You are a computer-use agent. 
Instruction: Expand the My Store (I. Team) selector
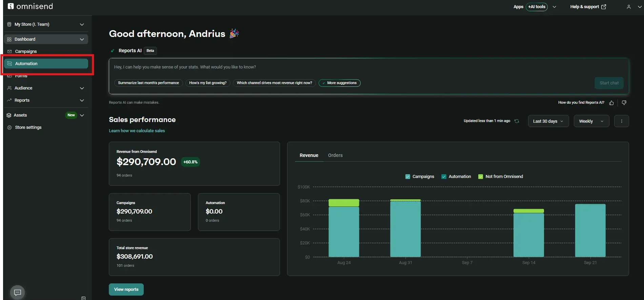[46, 24]
